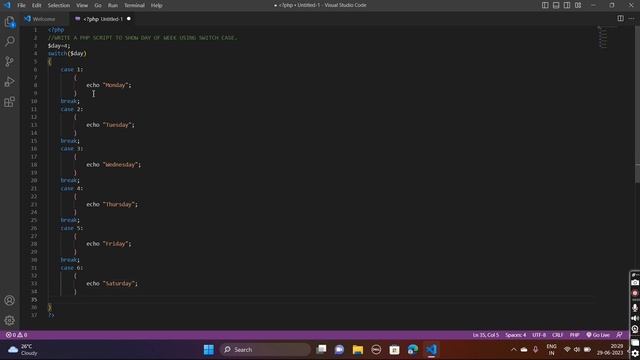Click the comment line about switch case
This screenshot has height=360, width=640.
142,38
